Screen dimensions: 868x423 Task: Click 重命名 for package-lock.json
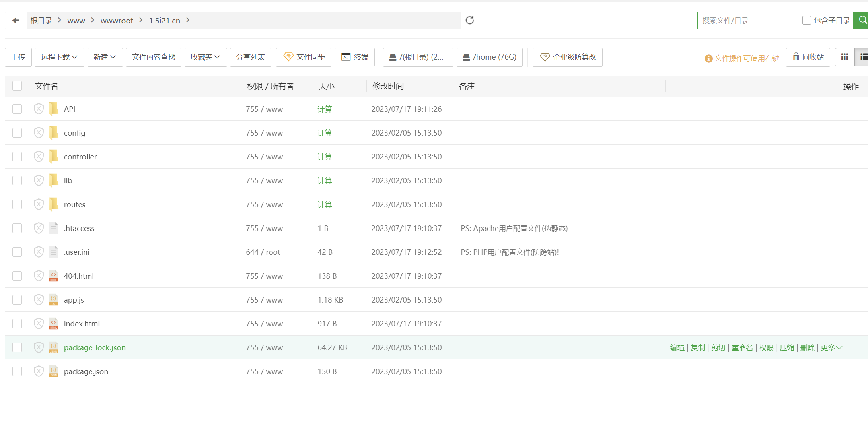742,347
